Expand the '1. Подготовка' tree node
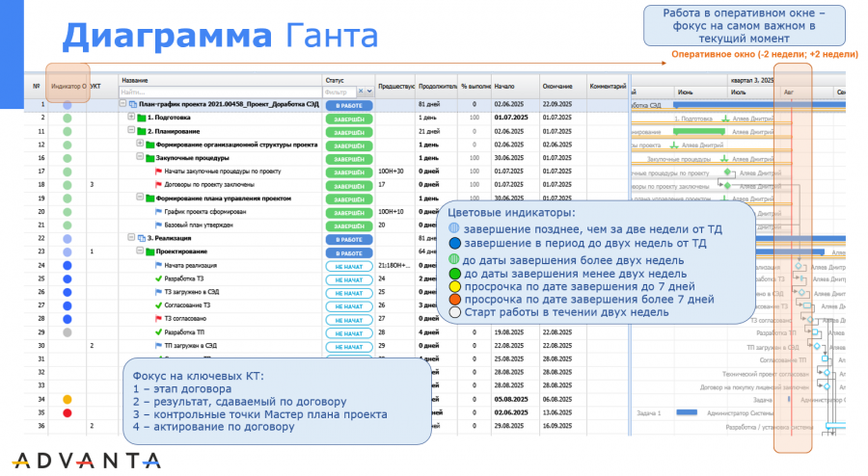Image resolution: width=868 pixels, height=476 pixels. coord(131,117)
